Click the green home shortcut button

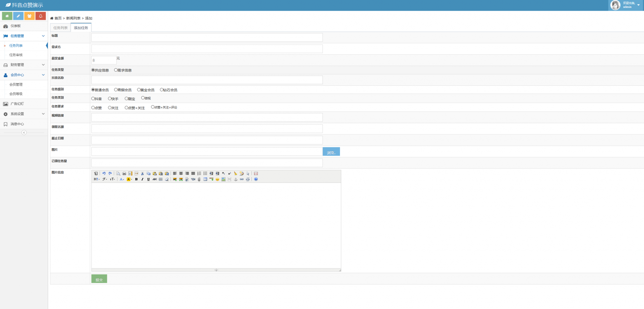point(7,16)
